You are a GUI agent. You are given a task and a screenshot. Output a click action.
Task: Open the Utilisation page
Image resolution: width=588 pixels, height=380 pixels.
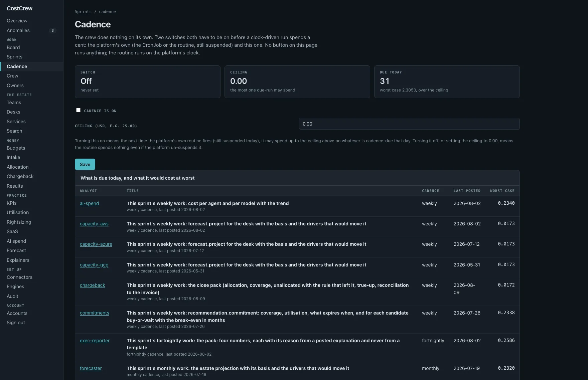(31, 212)
